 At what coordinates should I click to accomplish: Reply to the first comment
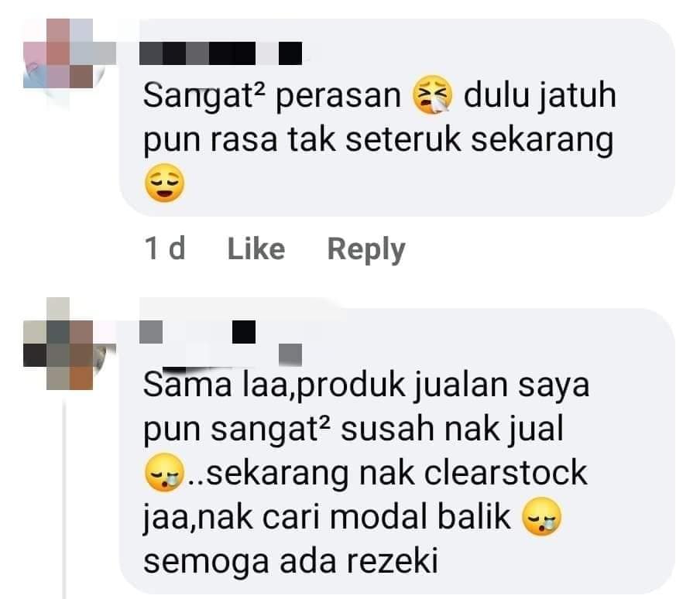[x=366, y=250]
